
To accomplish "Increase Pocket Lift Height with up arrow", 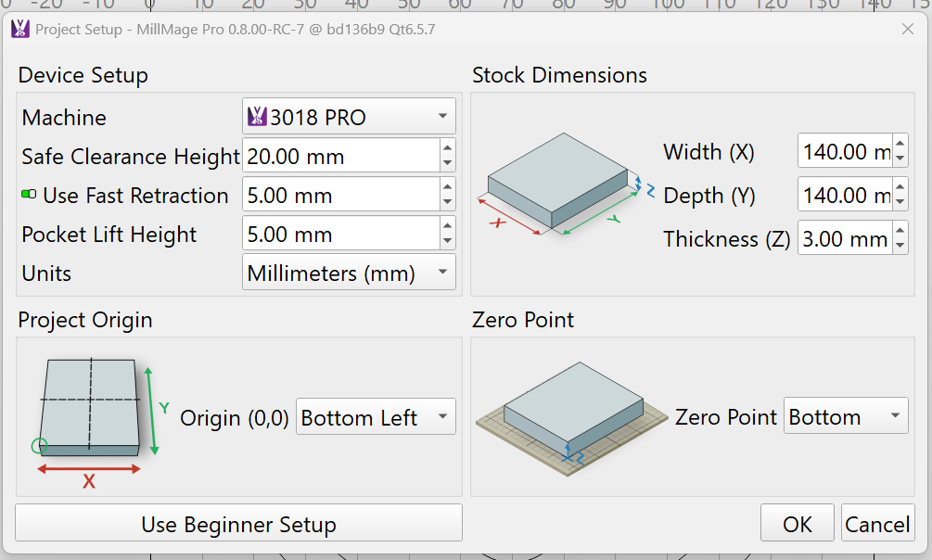I will [x=448, y=224].
